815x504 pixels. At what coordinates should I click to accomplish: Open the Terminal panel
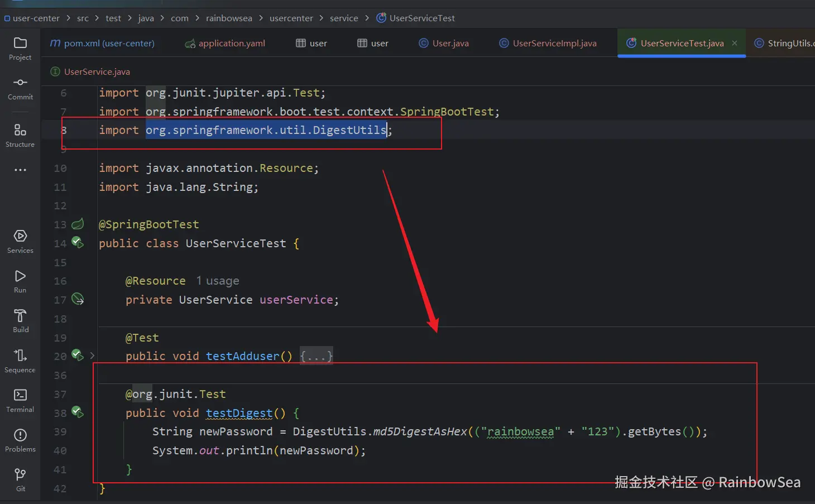(x=20, y=400)
